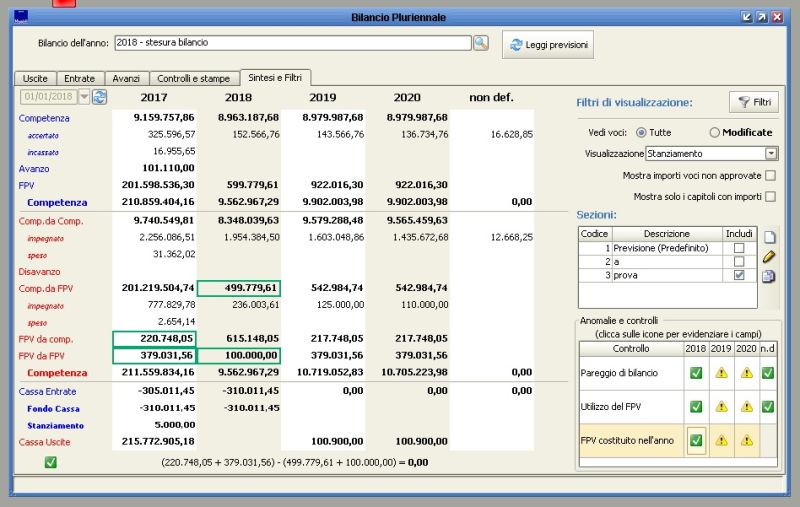
Task: Click the Bilancio dell'anno text field
Action: coord(292,43)
